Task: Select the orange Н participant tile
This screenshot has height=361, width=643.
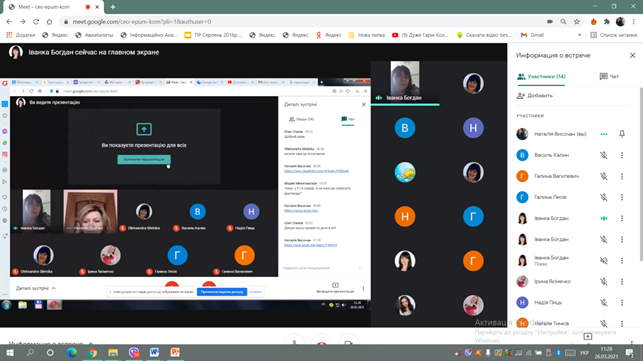Action: [x=405, y=217]
